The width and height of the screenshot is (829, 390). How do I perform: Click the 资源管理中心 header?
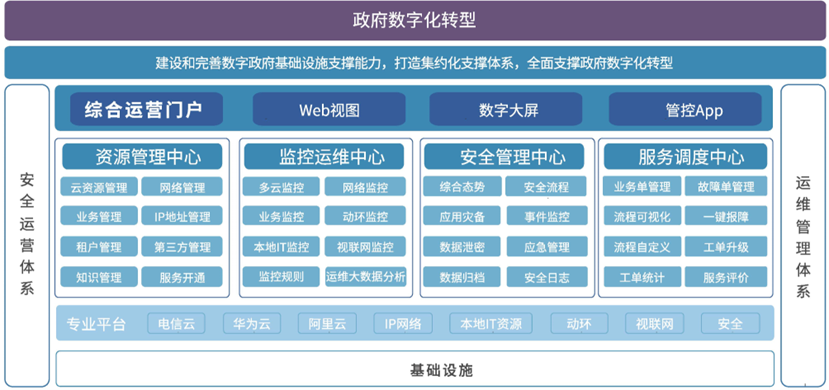click(x=142, y=156)
